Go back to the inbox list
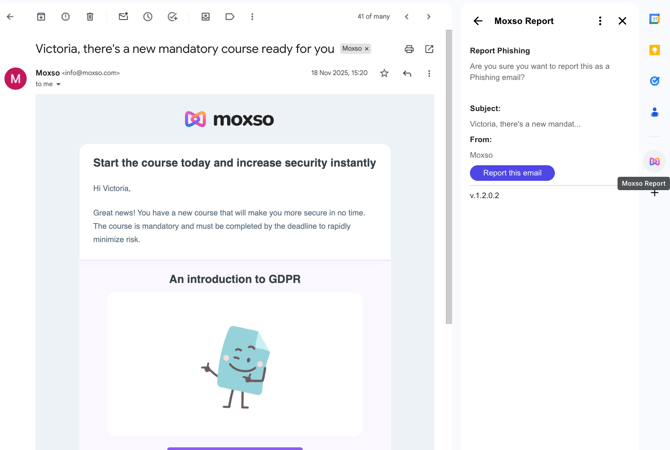The image size is (670, 450). pos(11,17)
